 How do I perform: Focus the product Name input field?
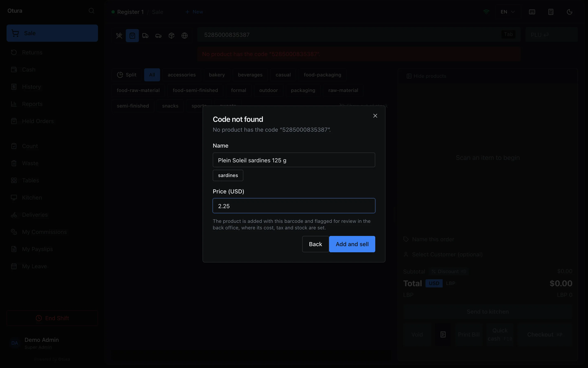point(294,160)
